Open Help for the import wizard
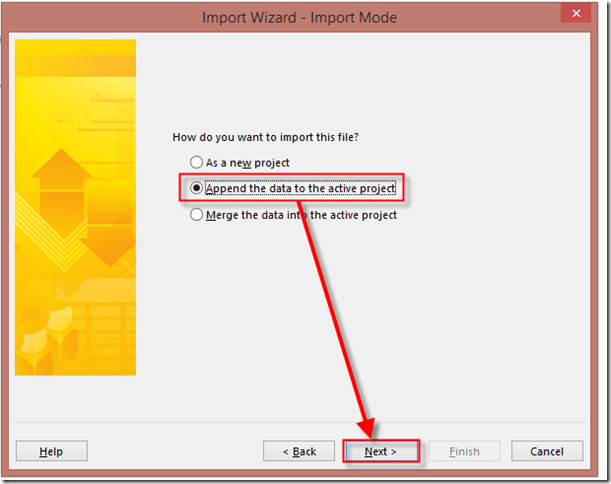Image resolution: width=611 pixels, height=484 pixels. tap(51, 451)
